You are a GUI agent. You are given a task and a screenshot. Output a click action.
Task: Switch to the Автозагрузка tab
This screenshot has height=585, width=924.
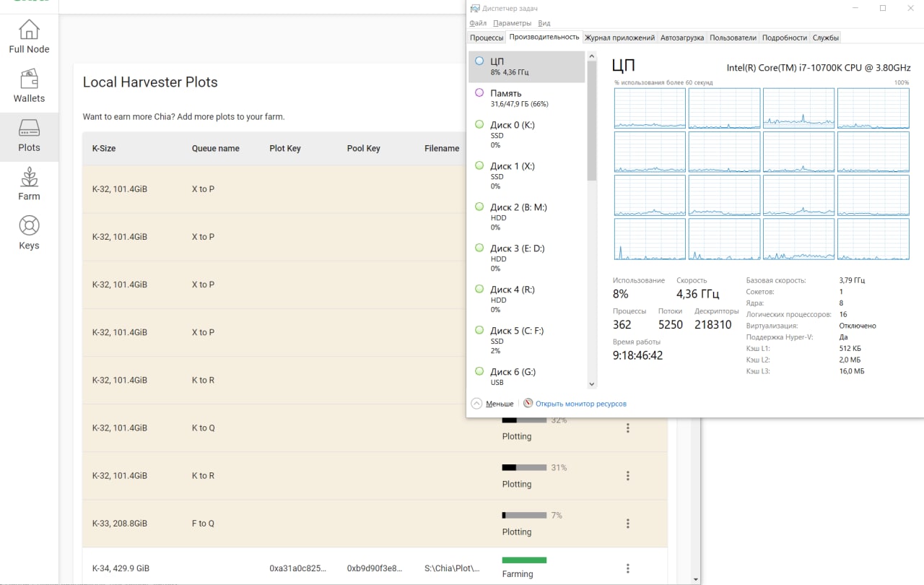[x=682, y=38]
